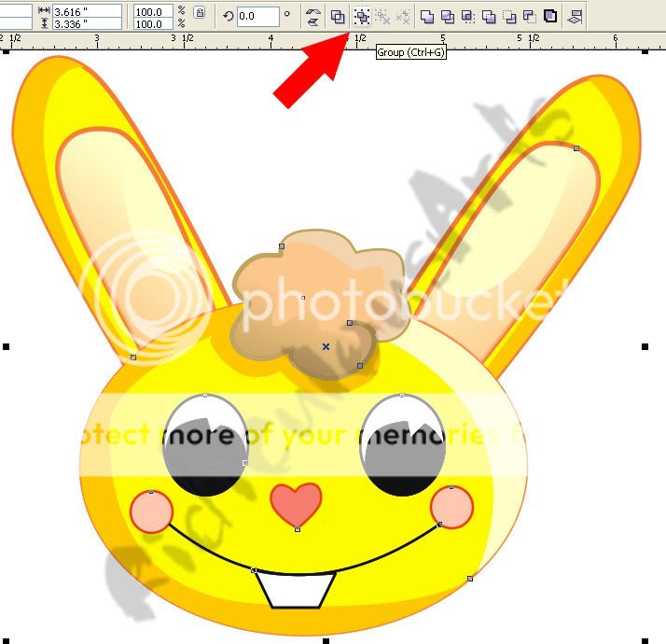The width and height of the screenshot is (666, 644).
Task: Select the pink heart-shaped nose
Action: point(296,504)
